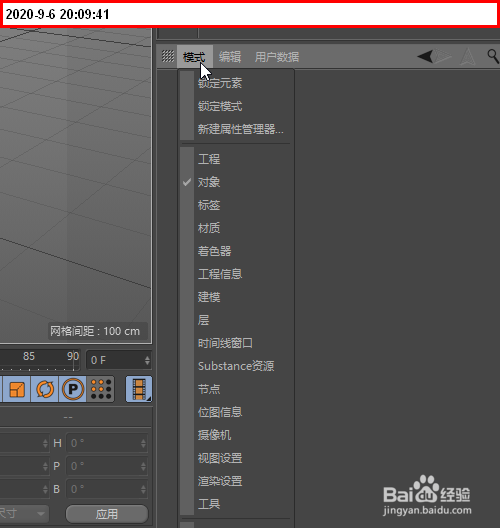Switch mode to 摄像机
The height and width of the screenshot is (528, 500).
214,435
